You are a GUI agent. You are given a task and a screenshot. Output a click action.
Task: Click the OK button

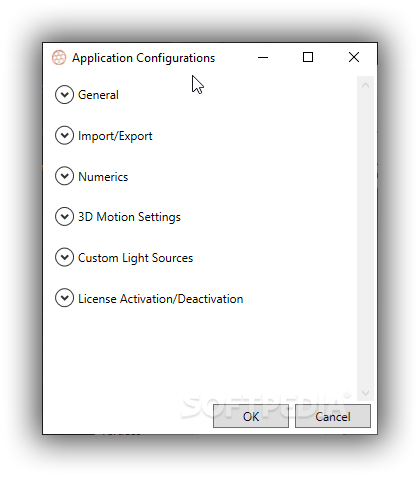pyautogui.click(x=251, y=416)
